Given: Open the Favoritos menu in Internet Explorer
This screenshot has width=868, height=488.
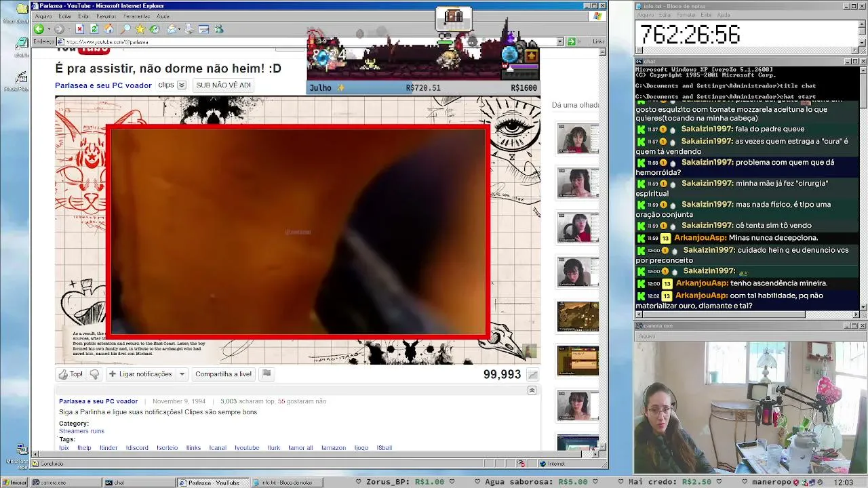Looking at the screenshot, I should coord(106,16).
